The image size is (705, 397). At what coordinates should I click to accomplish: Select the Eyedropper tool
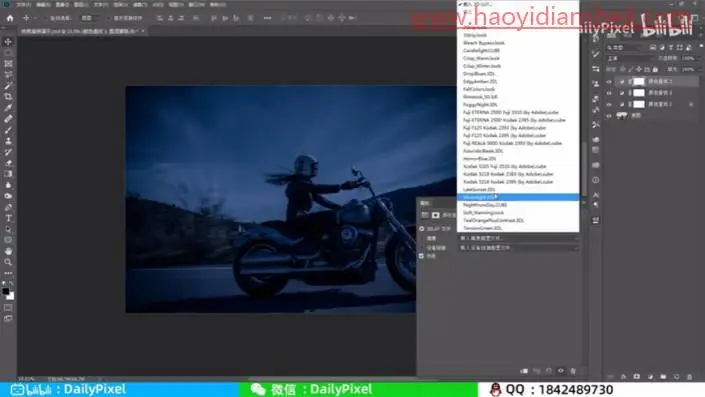tap(8, 108)
